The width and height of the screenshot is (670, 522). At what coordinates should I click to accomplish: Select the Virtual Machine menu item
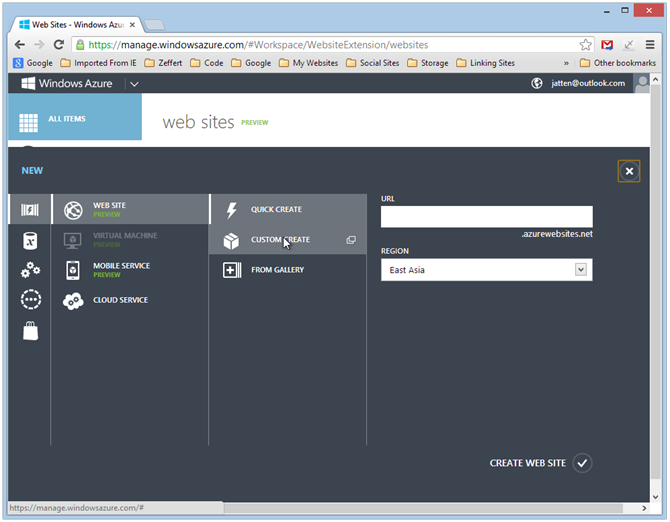[130, 240]
